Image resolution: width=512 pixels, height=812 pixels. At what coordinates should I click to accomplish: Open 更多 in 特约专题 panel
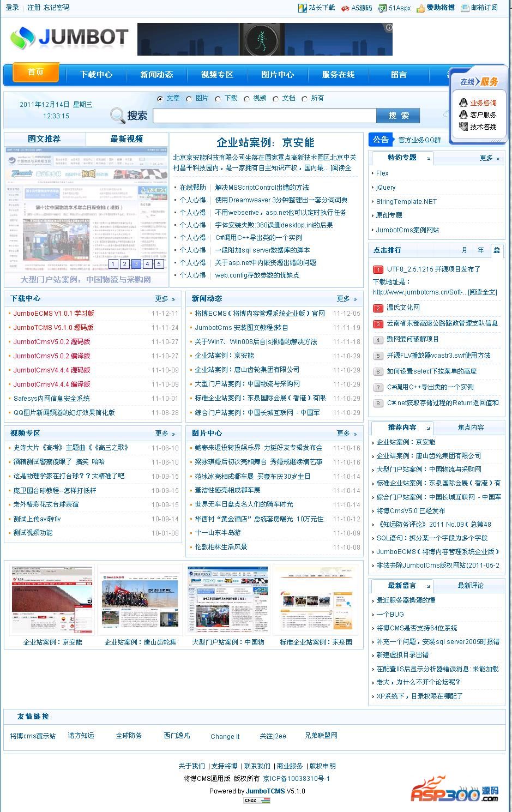[490, 158]
